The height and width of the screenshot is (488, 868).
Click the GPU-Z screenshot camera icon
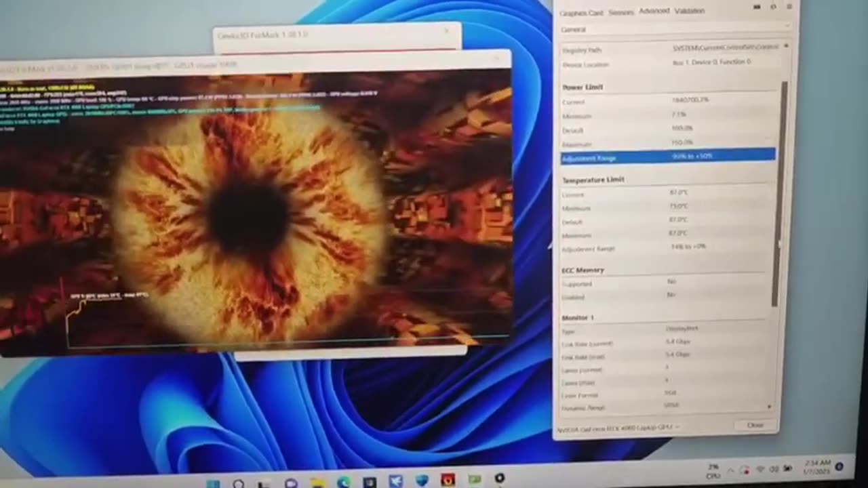(x=757, y=7)
